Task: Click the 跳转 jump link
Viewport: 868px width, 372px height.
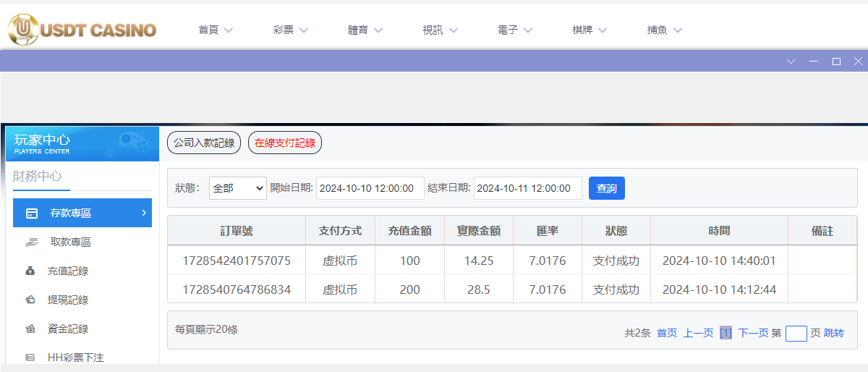Action: tap(833, 333)
